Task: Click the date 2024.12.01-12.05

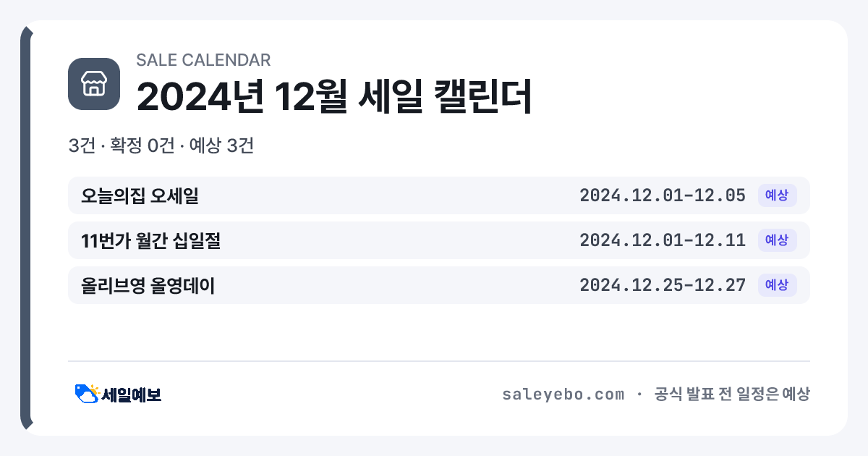Action: 663,195
